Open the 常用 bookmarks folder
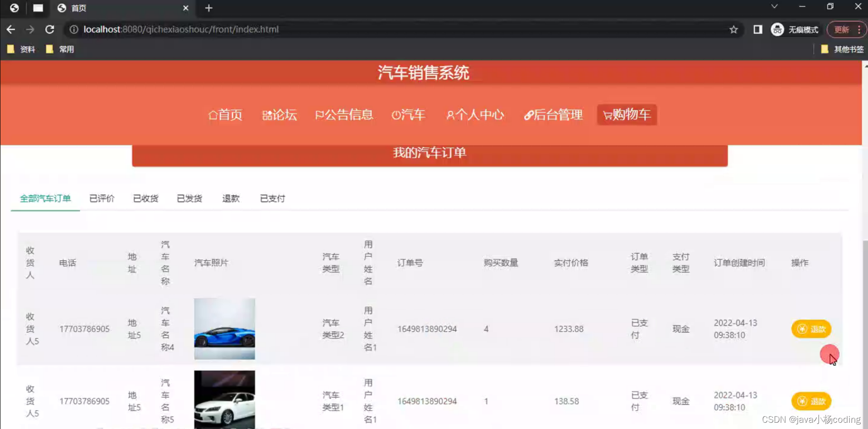This screenshot has width=868, height=429. click(x=60, y=49)
